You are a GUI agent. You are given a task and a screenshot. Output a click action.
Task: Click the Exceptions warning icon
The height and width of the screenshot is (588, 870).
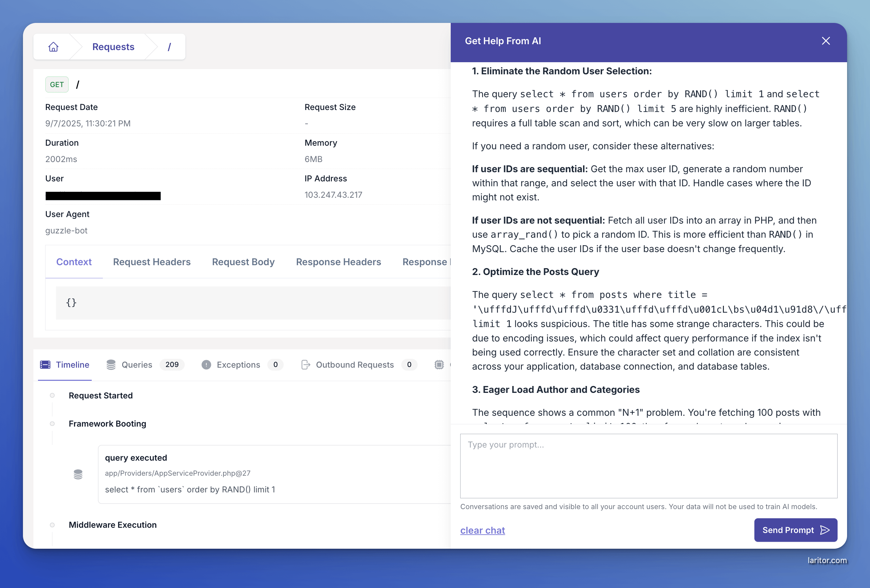click(x=206, y=365)
